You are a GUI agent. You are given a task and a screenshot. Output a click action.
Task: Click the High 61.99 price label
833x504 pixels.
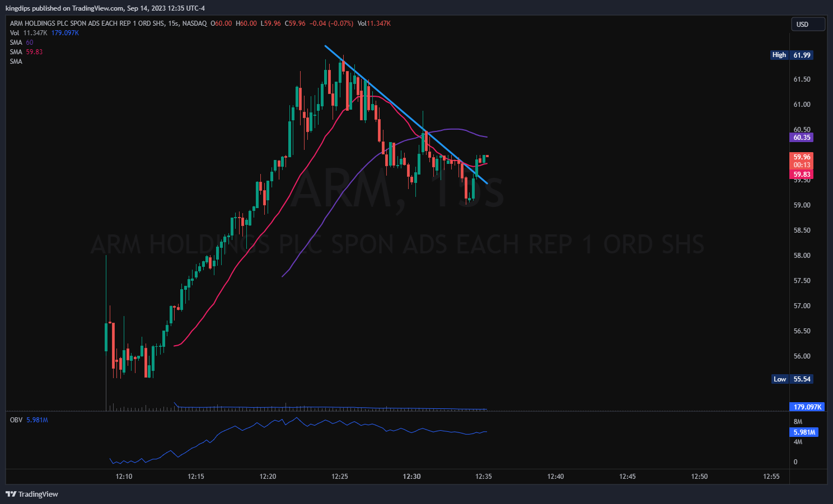(792, 55)
